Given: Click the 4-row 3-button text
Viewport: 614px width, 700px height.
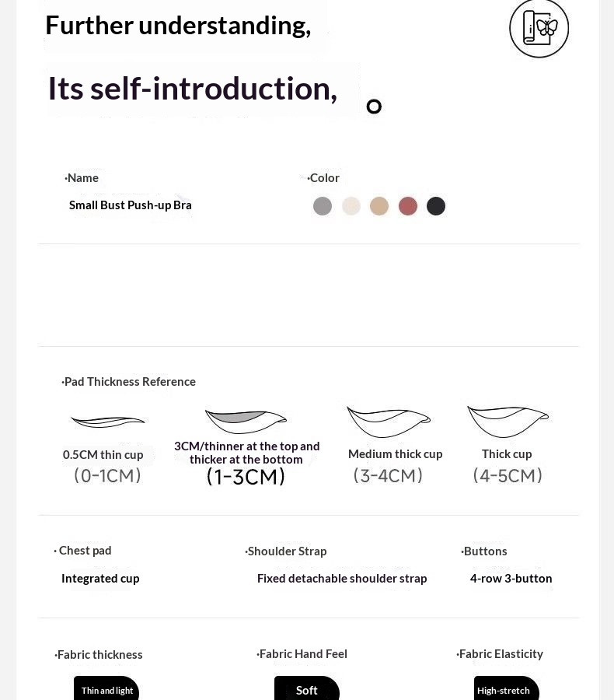Looking at the screenshot, I should tap(511, 579).
